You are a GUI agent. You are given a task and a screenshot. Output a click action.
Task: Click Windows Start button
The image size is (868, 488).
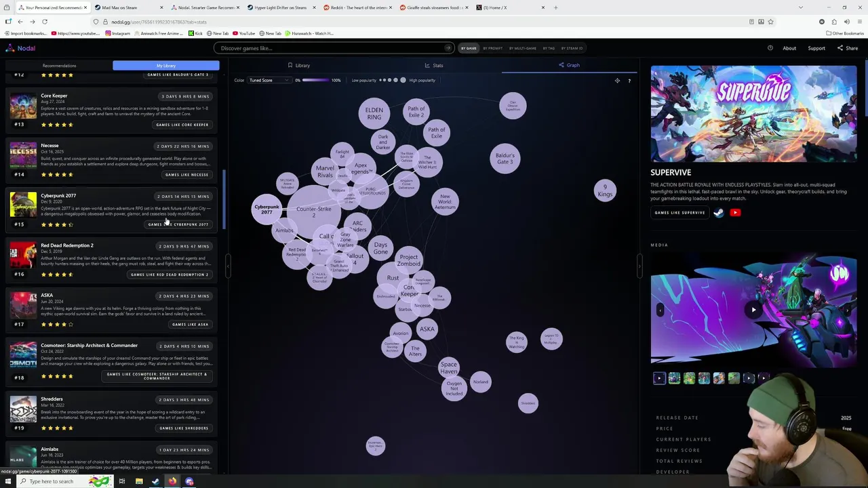pos(8,481)
